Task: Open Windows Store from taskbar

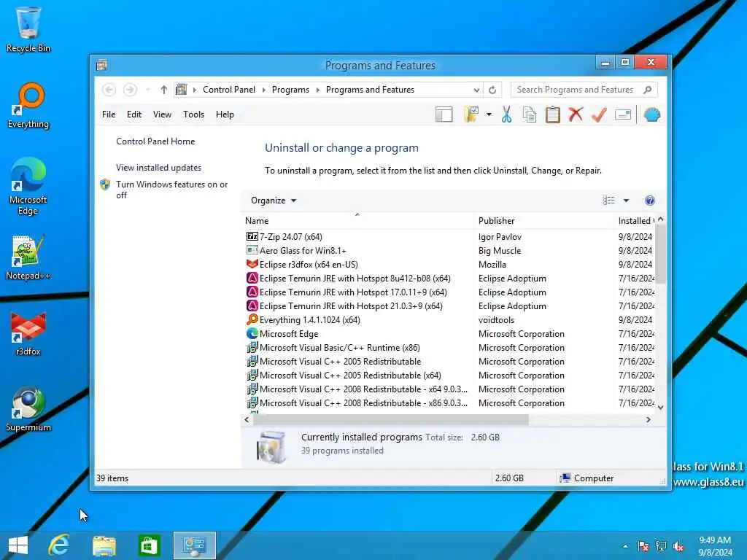Action: tap(149, 545)
